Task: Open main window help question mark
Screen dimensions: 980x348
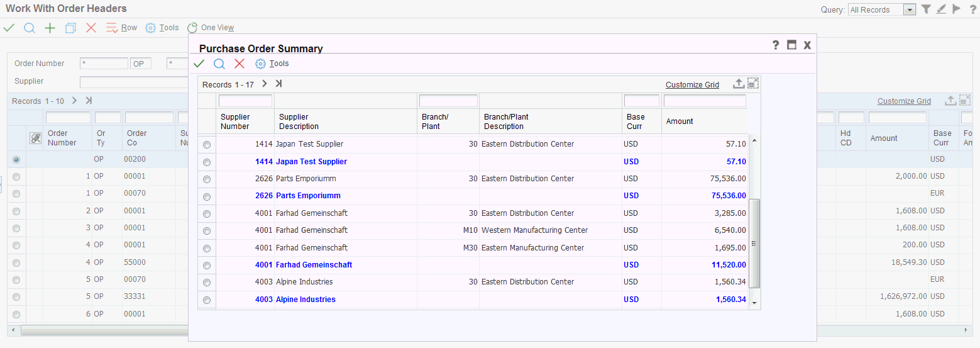Action: (x=972, y=9)
